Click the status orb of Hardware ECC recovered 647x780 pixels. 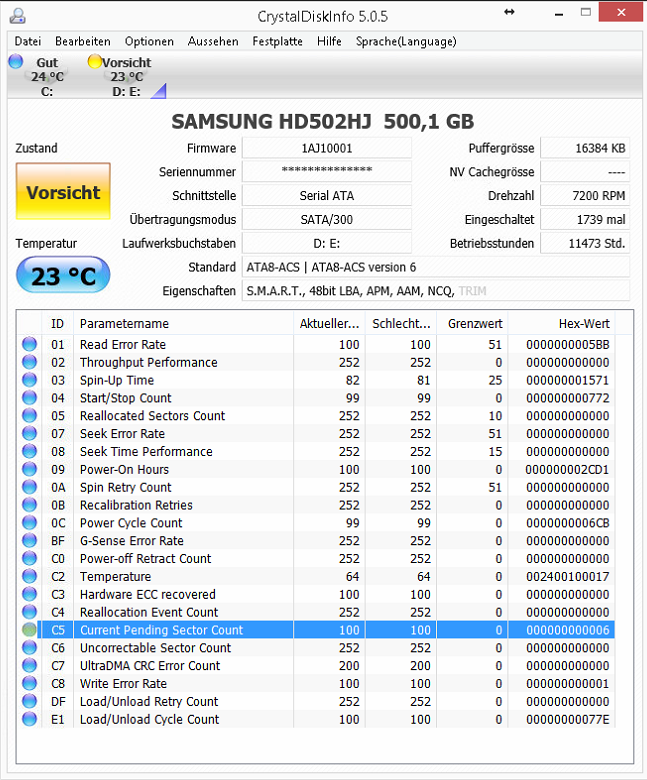point(29,594)
